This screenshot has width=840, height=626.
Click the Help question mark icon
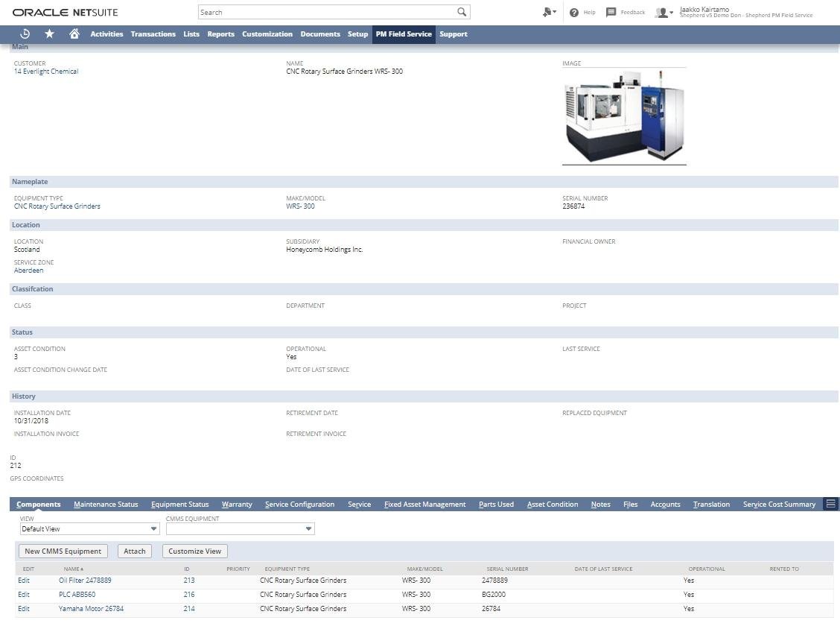point(573,13)
